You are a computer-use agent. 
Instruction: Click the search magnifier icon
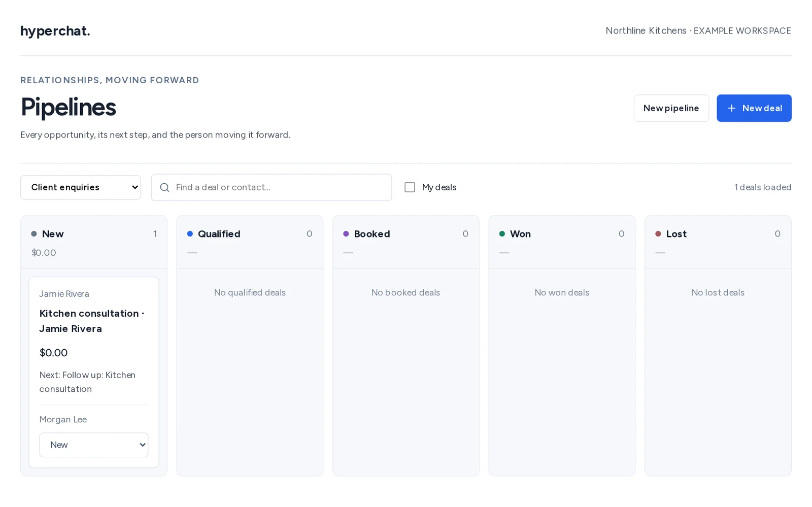coord(164,187)
